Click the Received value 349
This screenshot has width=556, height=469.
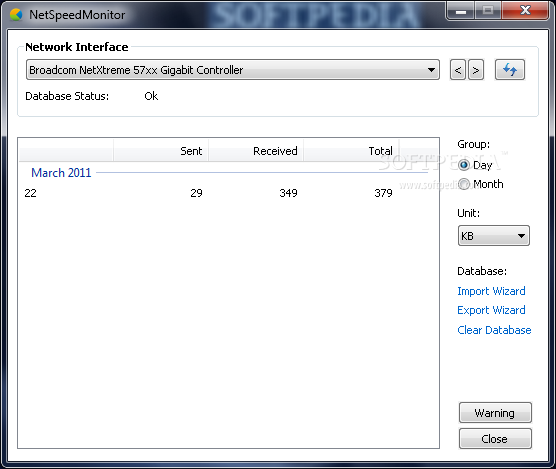point(288,193)
